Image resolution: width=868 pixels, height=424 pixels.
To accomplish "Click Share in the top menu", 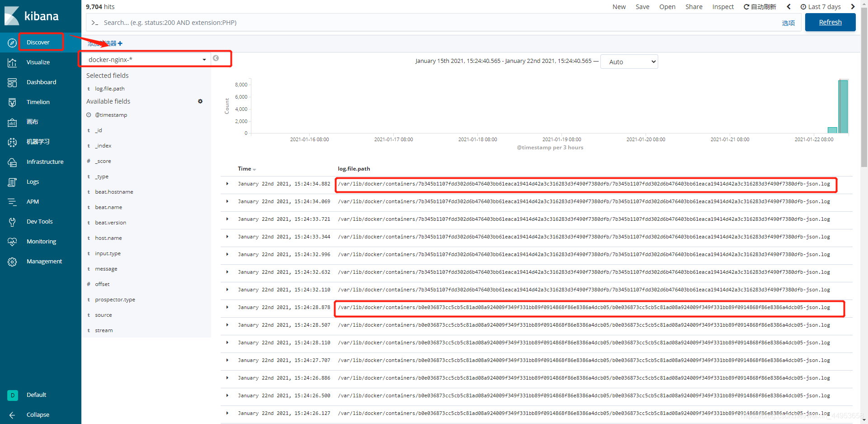I will tap(694, 7).
